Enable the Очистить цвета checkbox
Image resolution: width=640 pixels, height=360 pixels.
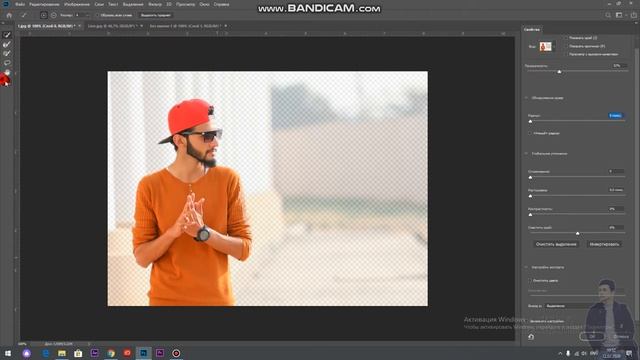(530, 281)
